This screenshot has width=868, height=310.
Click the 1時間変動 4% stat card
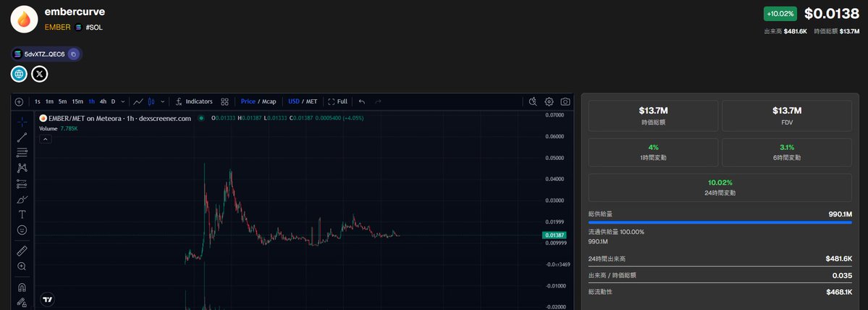pos(653,152)
